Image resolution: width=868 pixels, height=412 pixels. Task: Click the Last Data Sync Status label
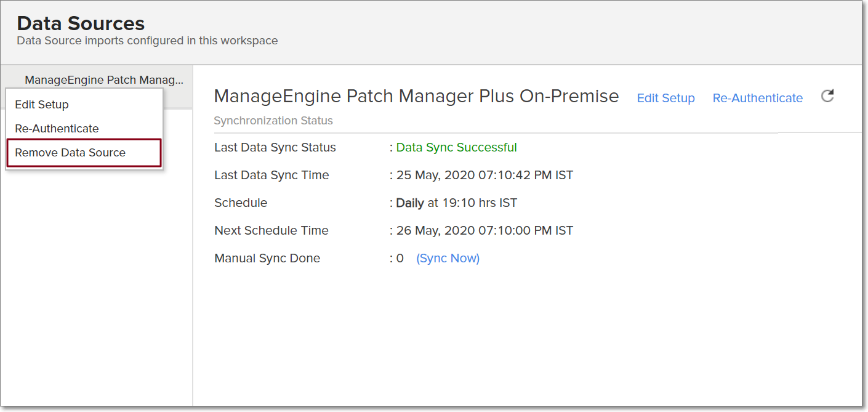pyautogui.click(x=275, y=148)
